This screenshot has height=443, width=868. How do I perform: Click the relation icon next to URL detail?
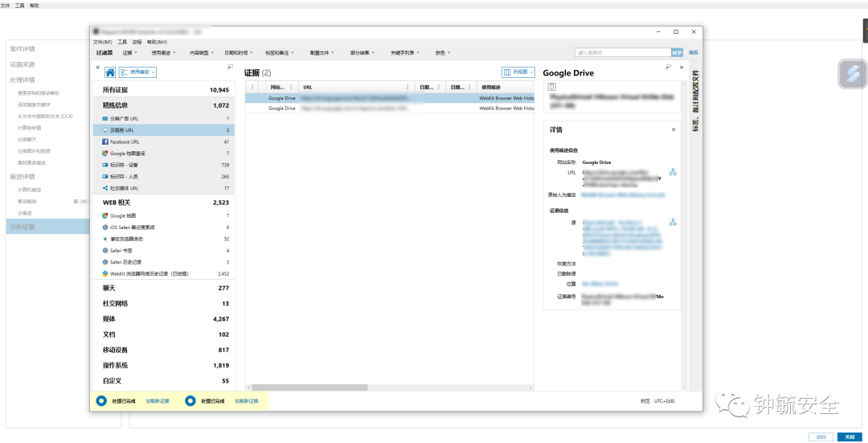point(673,172)
